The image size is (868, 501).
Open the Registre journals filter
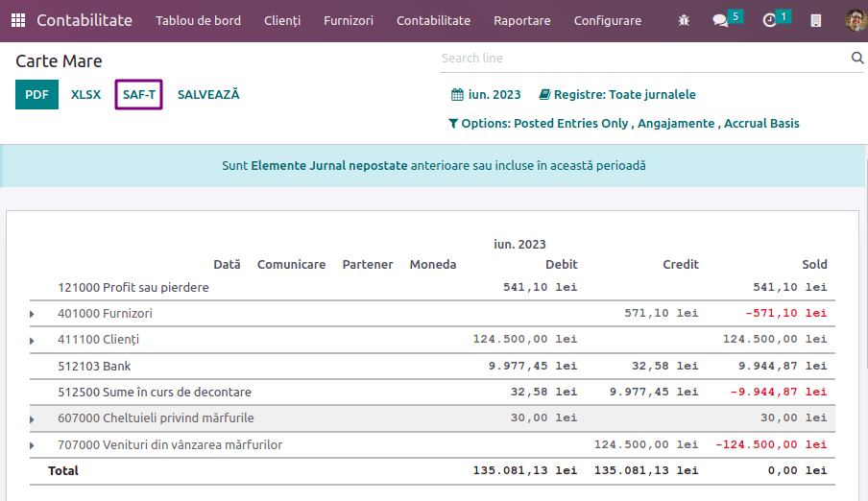pyautogui.click(x=617, y=95)
